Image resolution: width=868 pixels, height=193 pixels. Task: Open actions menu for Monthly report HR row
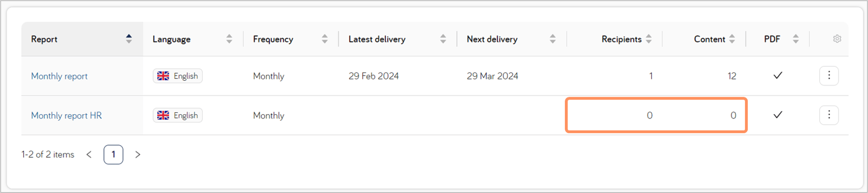click(829, 115)
